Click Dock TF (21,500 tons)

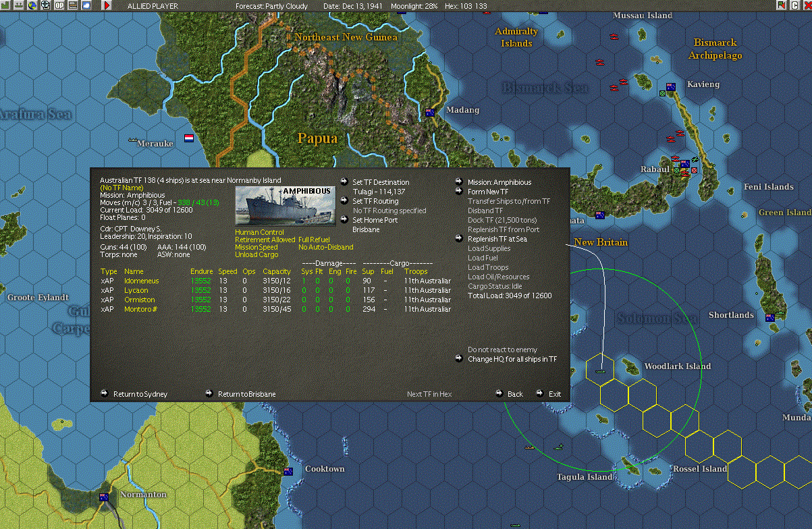(502, 220)
